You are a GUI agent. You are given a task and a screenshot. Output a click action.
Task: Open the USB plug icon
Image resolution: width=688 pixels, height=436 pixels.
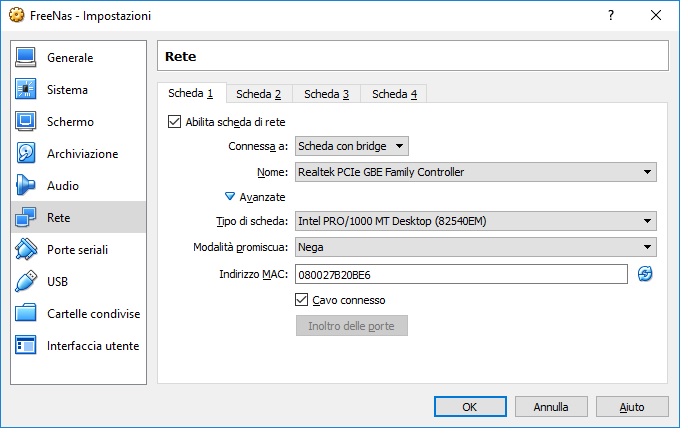click(x=25, y=282)
